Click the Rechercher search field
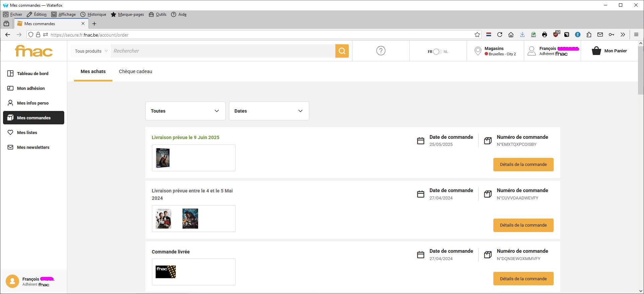The width and height of the screenshot is (644, 294). tap(223, 51)
